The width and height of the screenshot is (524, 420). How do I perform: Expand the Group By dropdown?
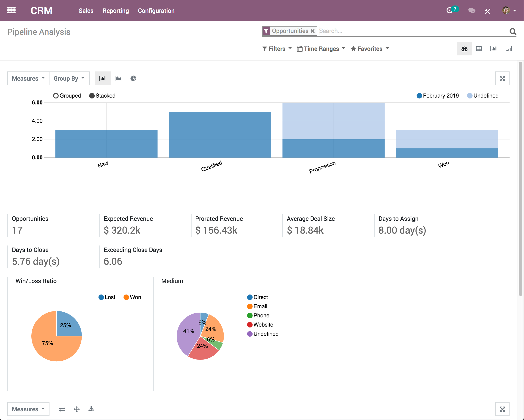[x=69, y=78]
